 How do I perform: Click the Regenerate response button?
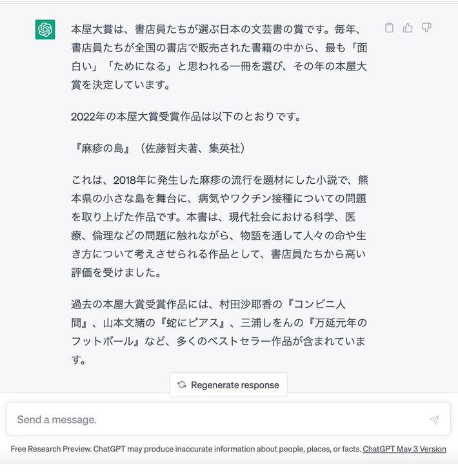(x=228, y=385)
